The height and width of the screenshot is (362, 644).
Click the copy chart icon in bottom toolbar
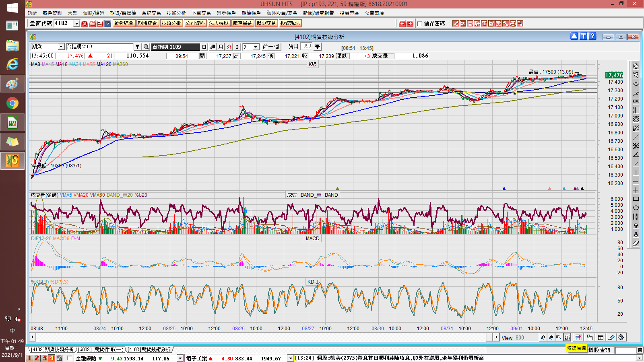point(590,337)
